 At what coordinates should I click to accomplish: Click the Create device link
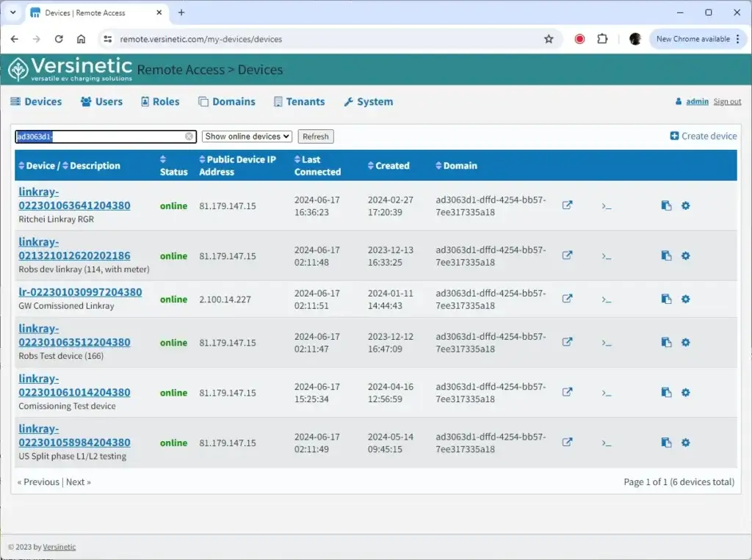(x=703, y=136)
